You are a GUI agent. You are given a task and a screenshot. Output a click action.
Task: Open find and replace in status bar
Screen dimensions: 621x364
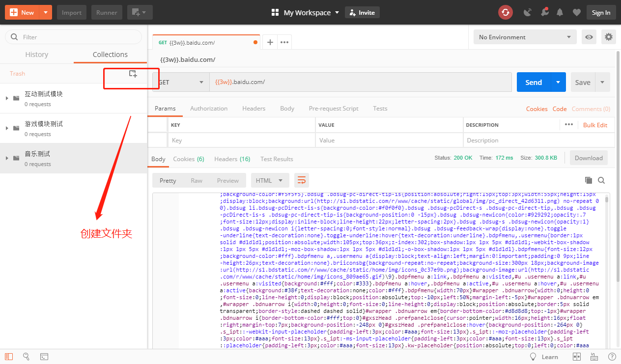(x=27, y=357)
